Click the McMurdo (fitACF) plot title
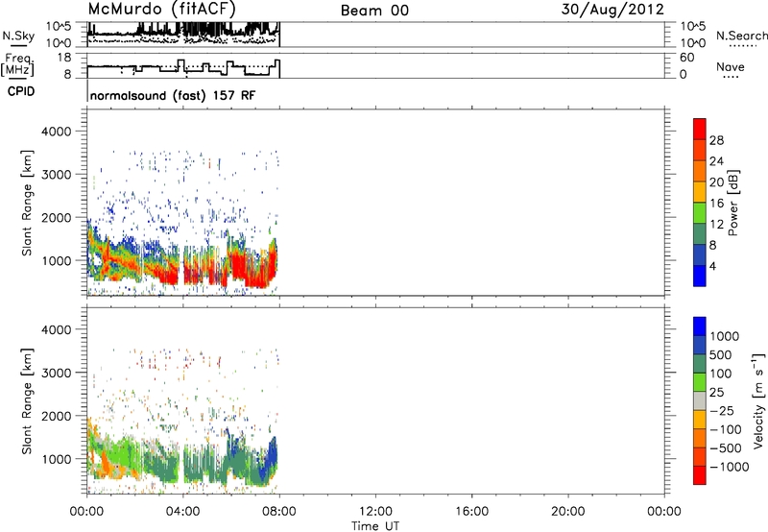Screen dimensions: 768x532 pyautogui.click(x=161, y=10)
